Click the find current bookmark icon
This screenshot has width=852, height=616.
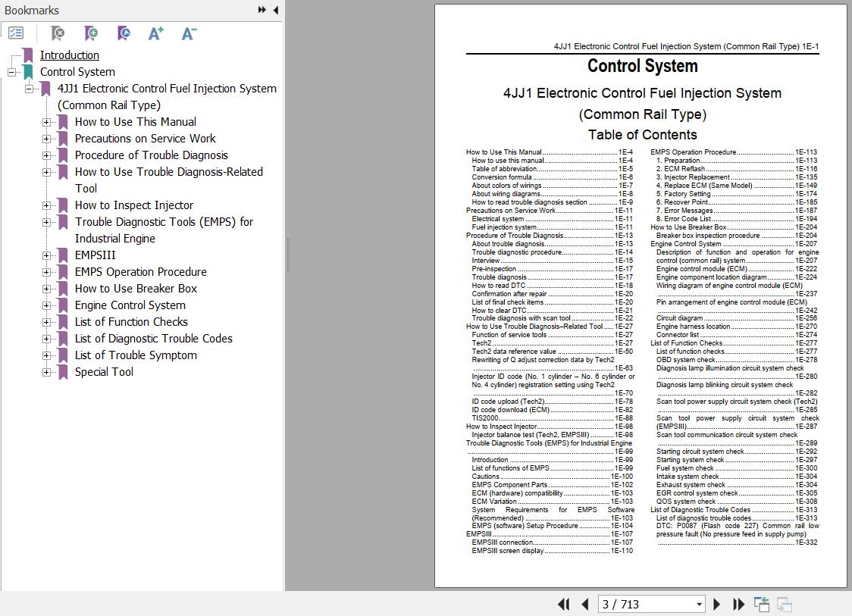(124, 33)
